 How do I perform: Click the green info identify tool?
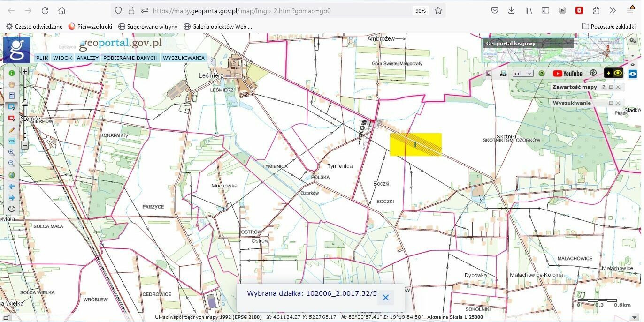pos(12,73)
